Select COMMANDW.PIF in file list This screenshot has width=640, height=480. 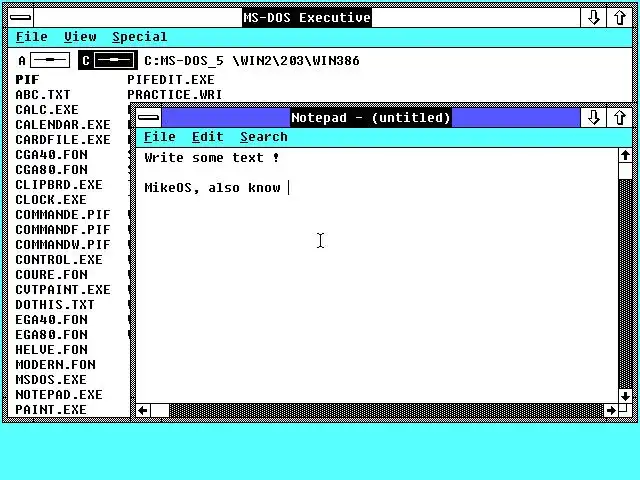pyautogui.click(x=63, y=244)
